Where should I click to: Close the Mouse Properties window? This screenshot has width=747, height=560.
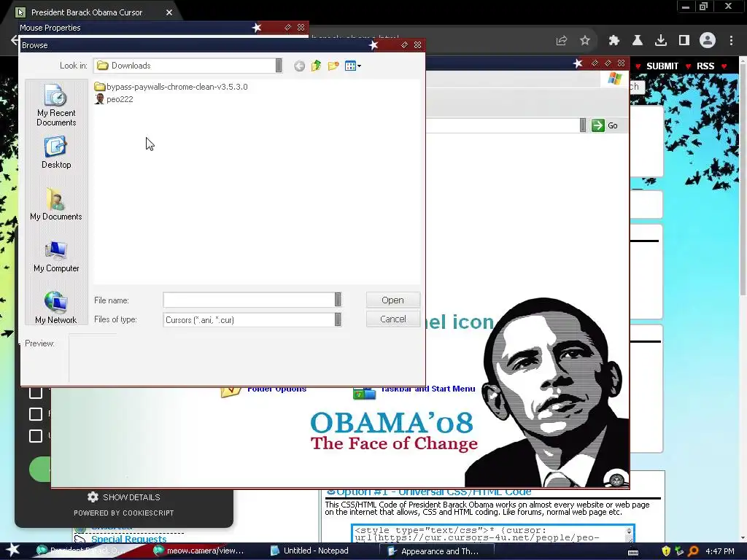(x=301, y=28)
